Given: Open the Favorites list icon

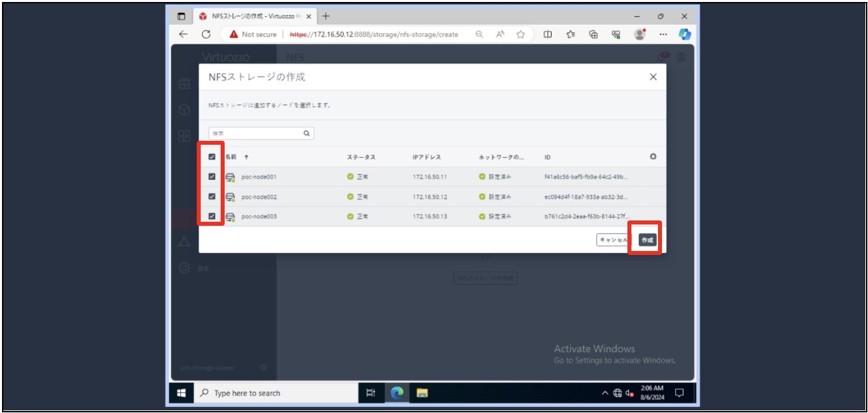Looking at the screenshot, I should 571,35.
